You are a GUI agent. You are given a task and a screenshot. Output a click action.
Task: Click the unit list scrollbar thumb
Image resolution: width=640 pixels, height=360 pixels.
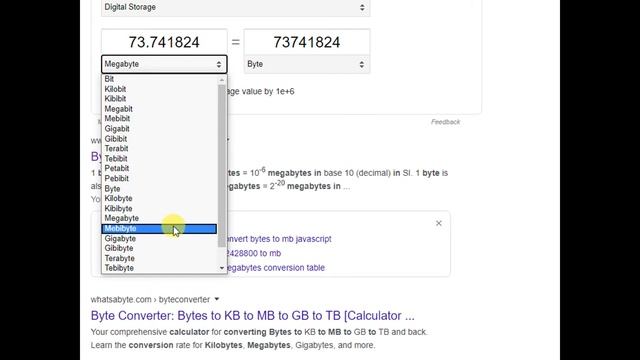(222, 165)
